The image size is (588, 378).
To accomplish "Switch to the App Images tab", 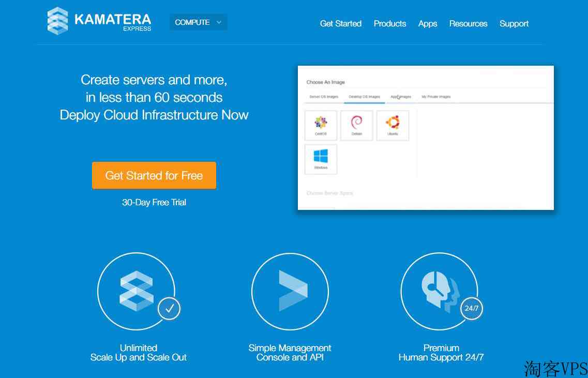I will click(401, 97).
